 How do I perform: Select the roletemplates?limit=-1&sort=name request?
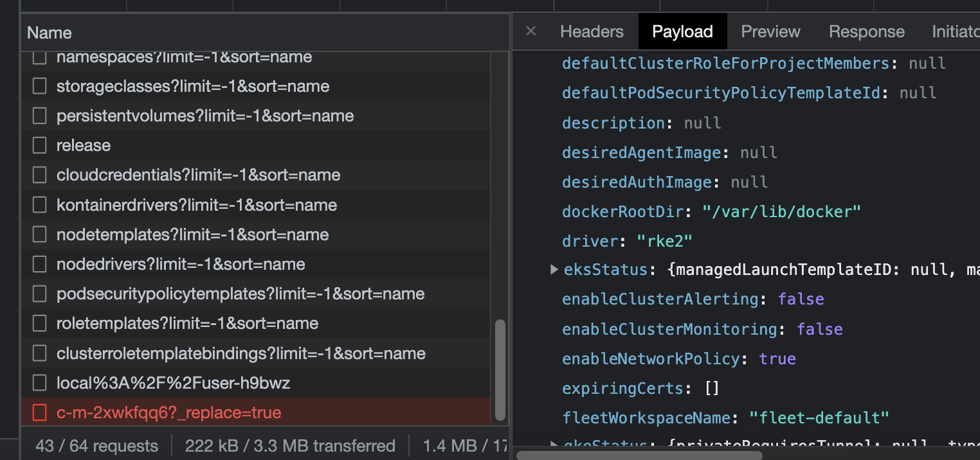point(256,323)
